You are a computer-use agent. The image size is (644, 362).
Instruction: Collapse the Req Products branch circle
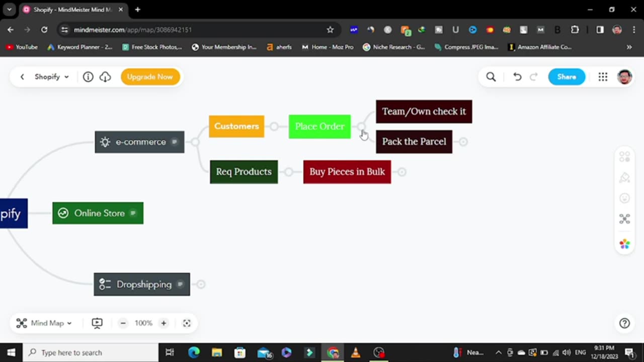point(288,172)
